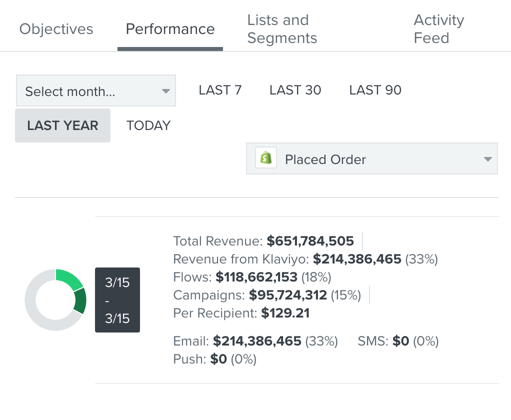Open the Select month dropdown
Image resolution: width=511 pixels, height=420 pixels.
[95, 91]
